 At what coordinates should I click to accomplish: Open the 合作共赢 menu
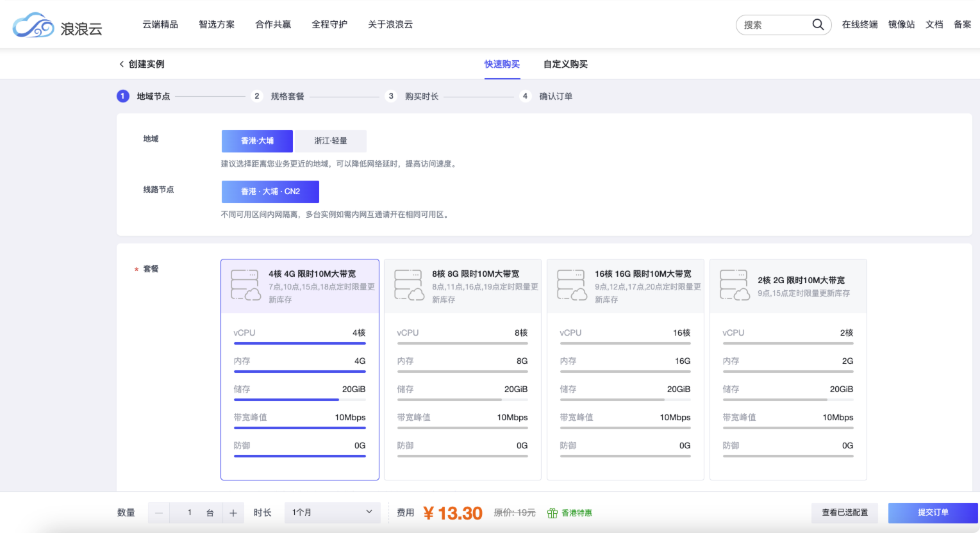(x=273, y=24)
